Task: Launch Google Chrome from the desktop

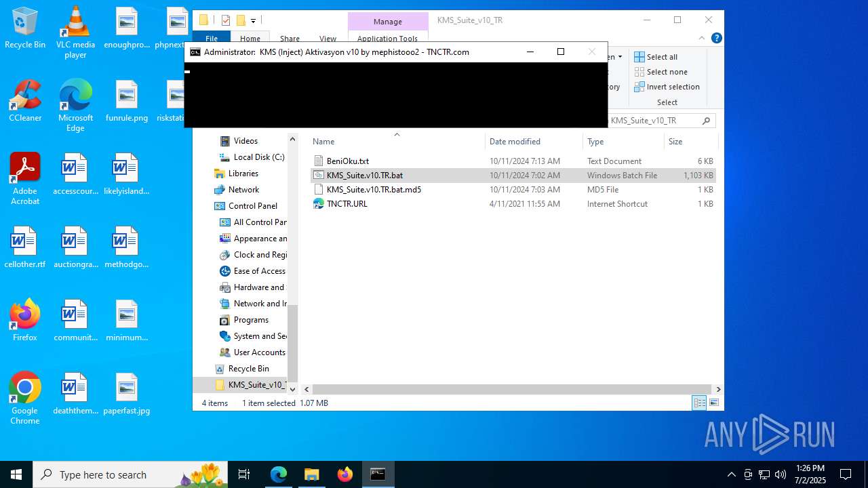Action: coord(25,398)
